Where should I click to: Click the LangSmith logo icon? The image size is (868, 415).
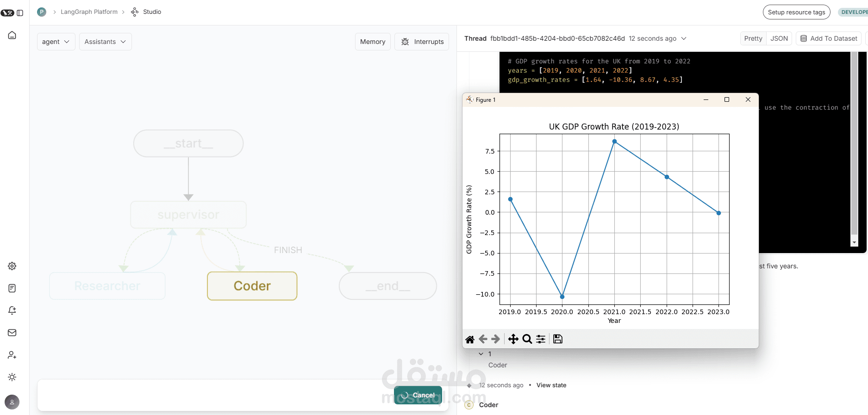coord(7,13)
